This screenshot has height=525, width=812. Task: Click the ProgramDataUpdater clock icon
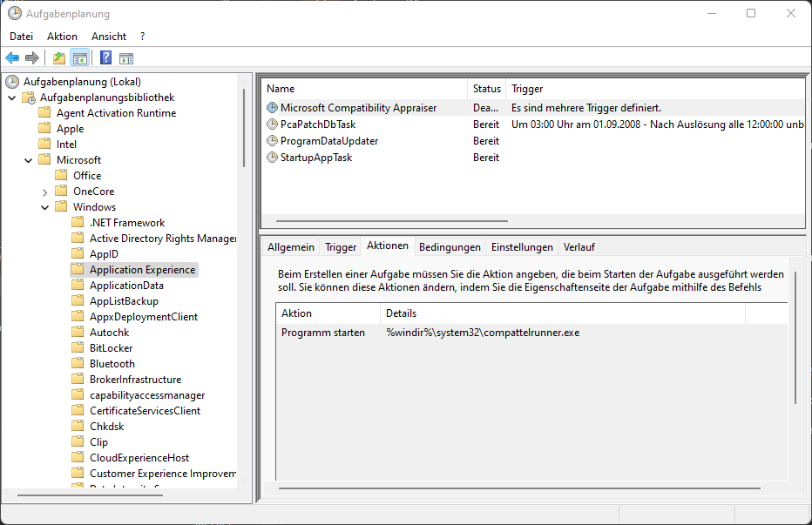point(272,141)
